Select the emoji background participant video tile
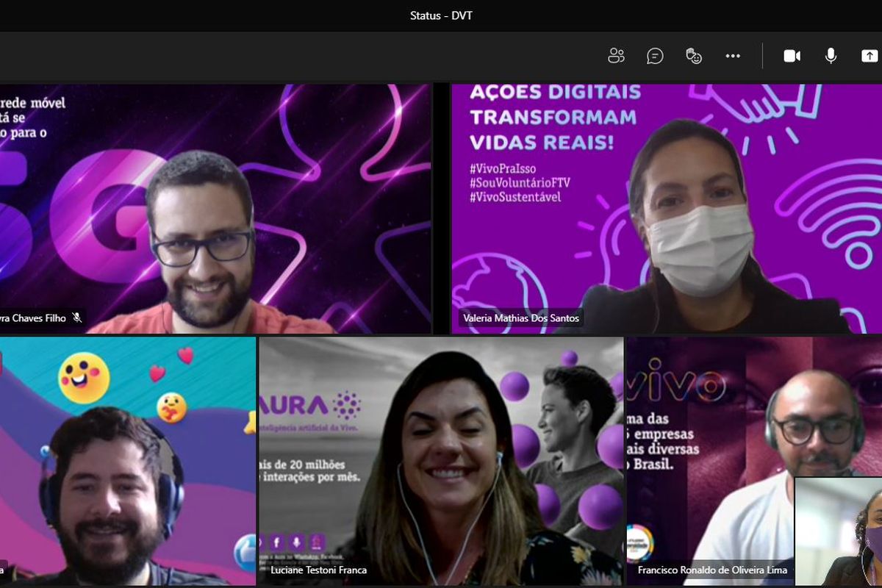Screen dimensions: 882x588 (128, 462)
